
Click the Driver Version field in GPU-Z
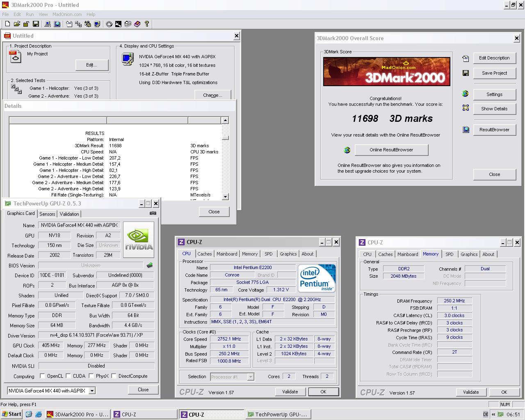click(x=96, y=336)
